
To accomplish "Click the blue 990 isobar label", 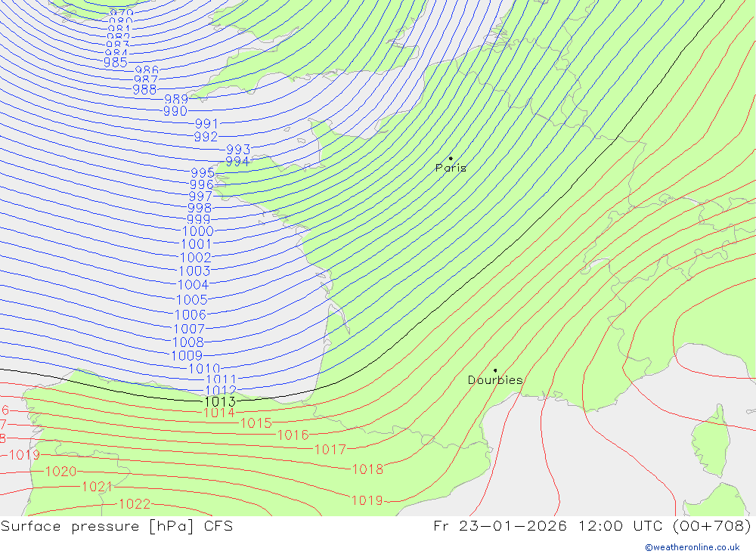I will point(175,111).
